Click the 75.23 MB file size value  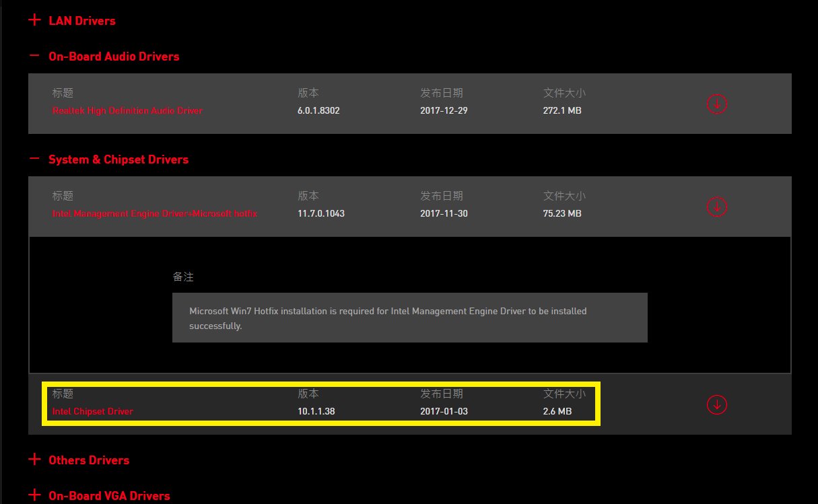tap(562, 213)
